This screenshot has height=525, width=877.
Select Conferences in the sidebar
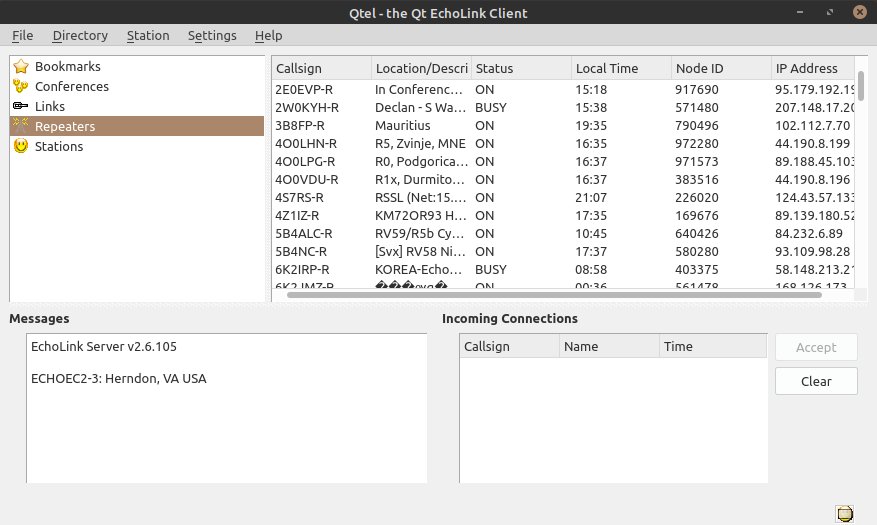tap(136, 86)
